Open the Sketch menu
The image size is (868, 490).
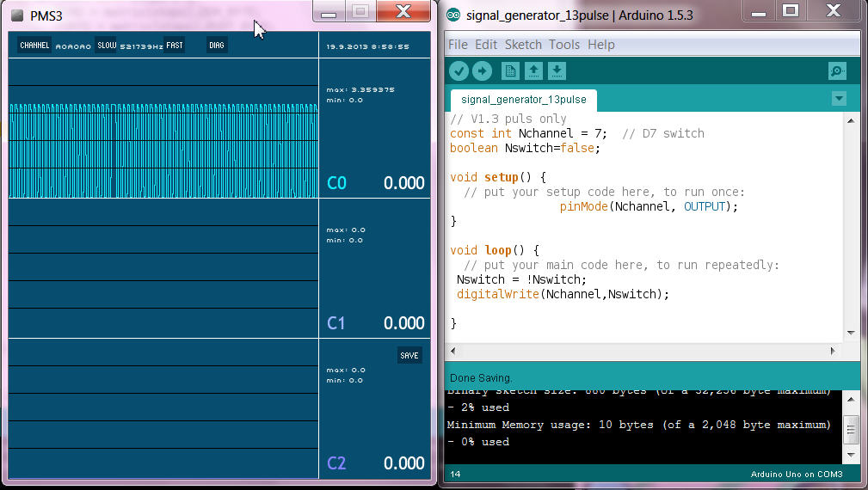click(x=523, y=45)
